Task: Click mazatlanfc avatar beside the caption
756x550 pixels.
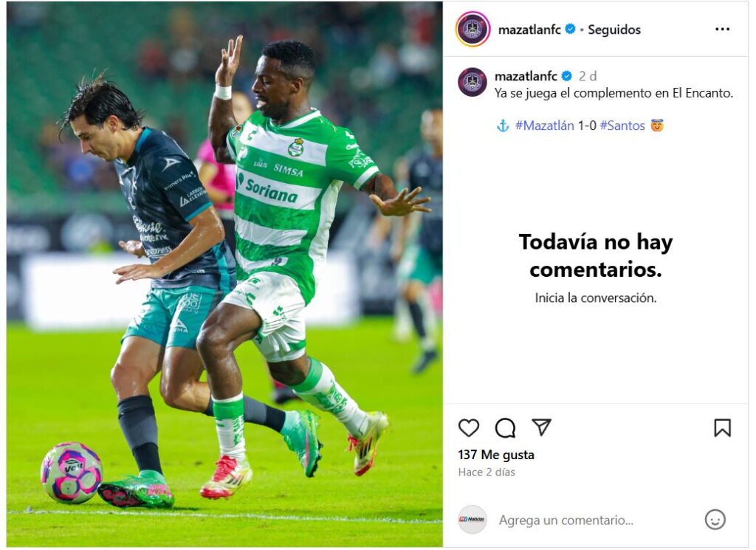Action: 472,82
